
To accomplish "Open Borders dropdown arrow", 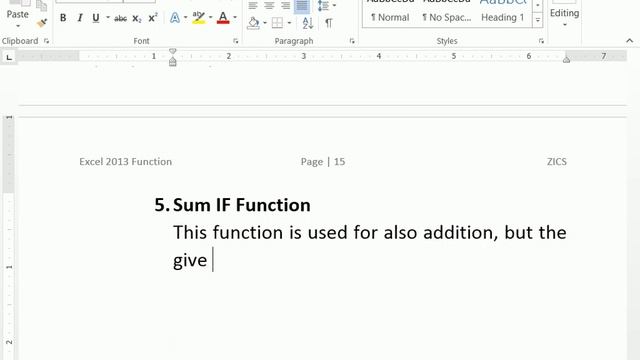I will [x=289, y=23].
